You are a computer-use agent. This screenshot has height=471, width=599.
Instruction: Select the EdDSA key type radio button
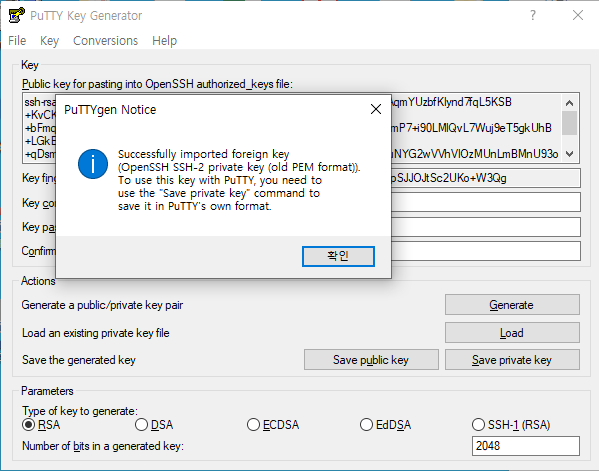(x=366, y=425)
